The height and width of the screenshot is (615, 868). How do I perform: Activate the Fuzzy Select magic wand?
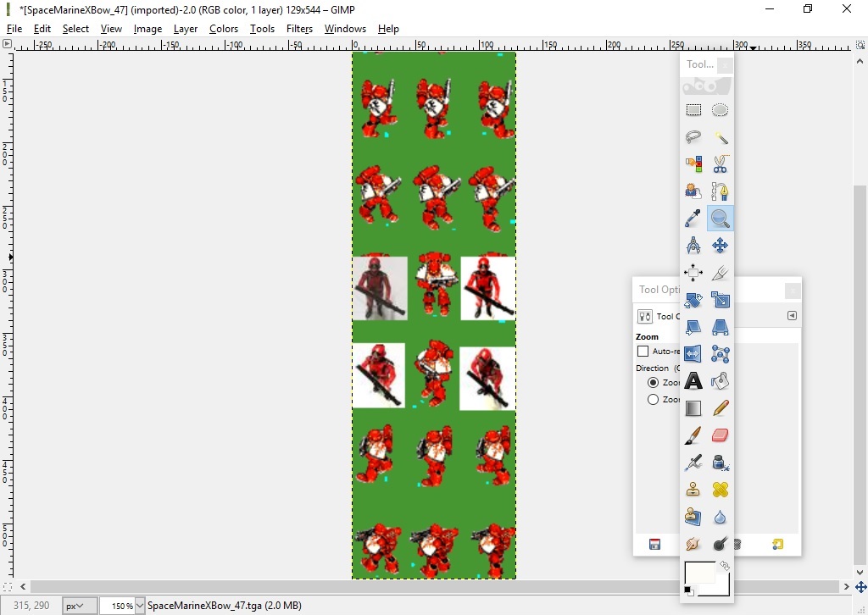tap(720, 137)
